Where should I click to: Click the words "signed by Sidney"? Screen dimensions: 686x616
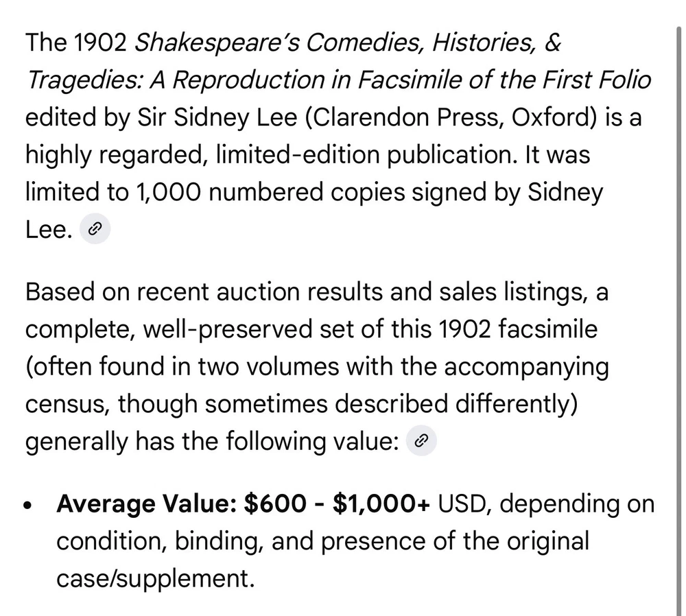[x=515, y=192]
